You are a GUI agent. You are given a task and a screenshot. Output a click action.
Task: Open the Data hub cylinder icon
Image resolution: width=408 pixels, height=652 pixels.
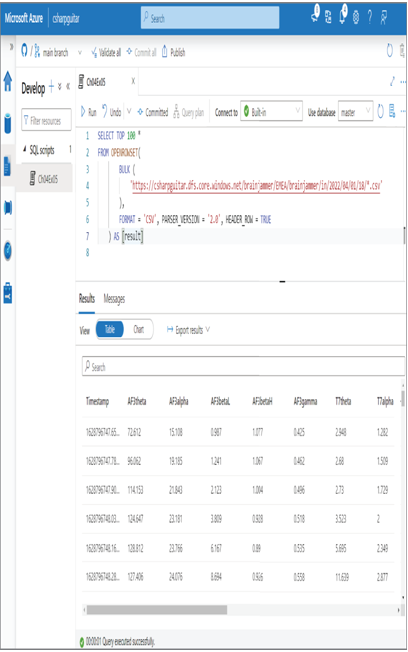click(7, 123)
